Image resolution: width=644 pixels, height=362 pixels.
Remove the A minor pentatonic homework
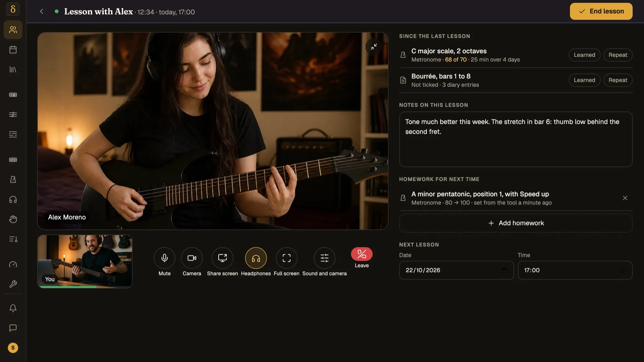point(625,198)
